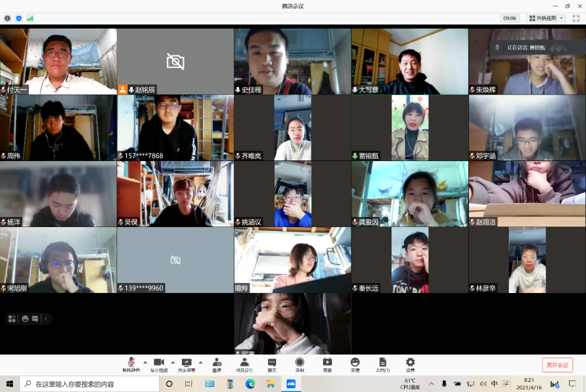Open the documents 文档(1) panel
The width and height of the screenshot is (586, 392).
(x=383, y=365)
